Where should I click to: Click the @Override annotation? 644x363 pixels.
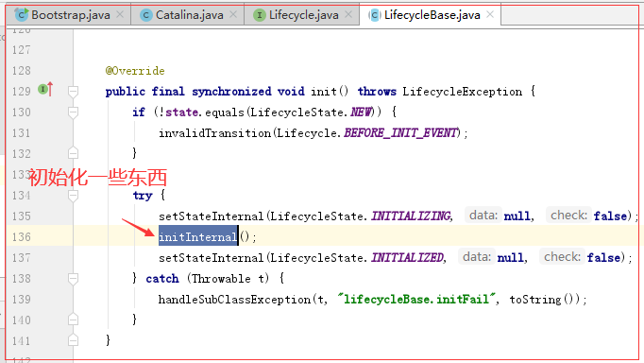coord(135,71)
